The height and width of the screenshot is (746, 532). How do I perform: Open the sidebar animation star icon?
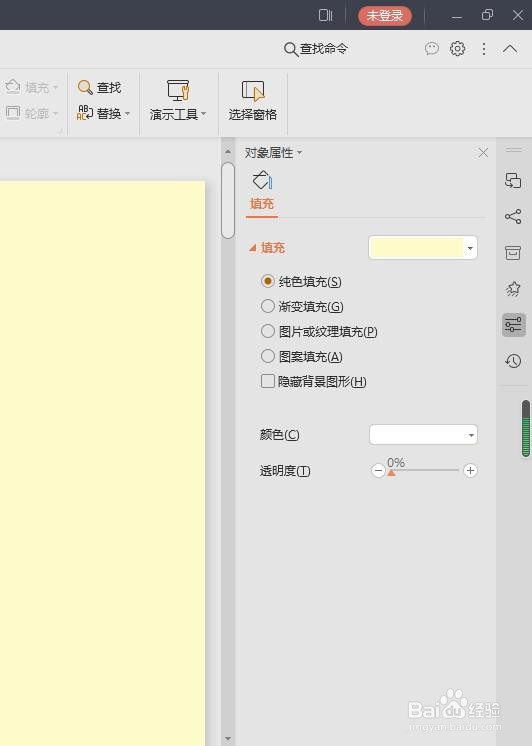pyautogui.click(x=513, y=289)
